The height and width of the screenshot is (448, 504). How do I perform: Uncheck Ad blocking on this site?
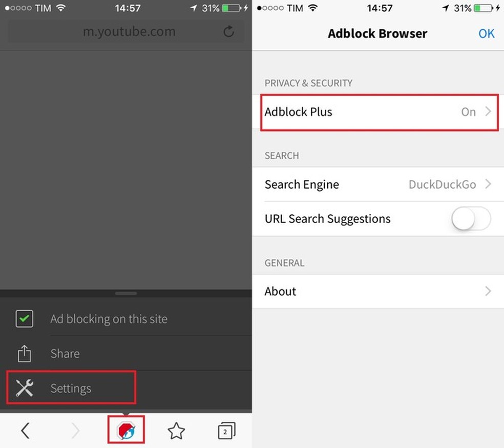[25, 319]
